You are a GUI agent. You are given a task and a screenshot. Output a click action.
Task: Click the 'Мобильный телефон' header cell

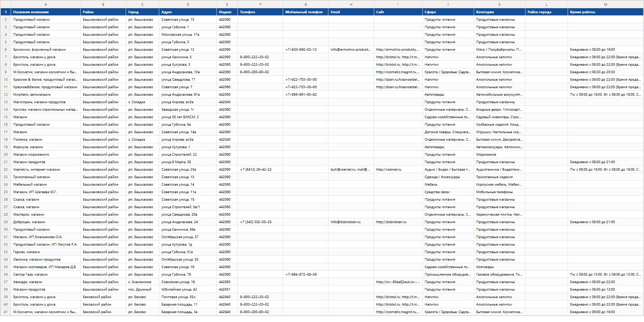(x=306, y=12)
